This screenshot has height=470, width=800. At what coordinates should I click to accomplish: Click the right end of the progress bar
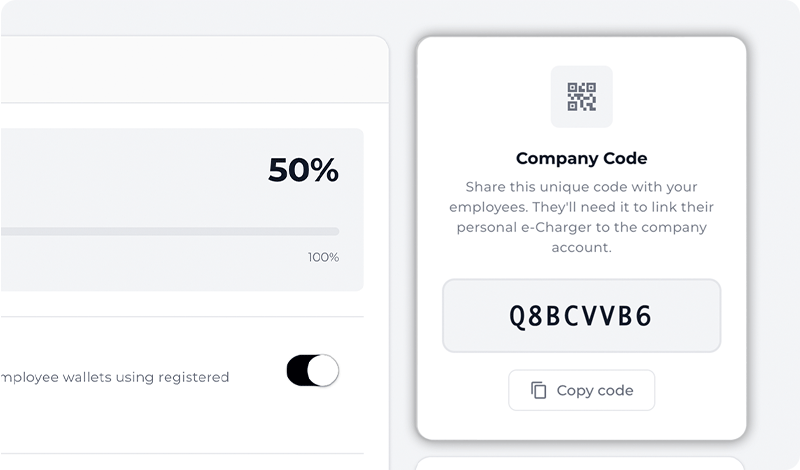tap(335, 231)
